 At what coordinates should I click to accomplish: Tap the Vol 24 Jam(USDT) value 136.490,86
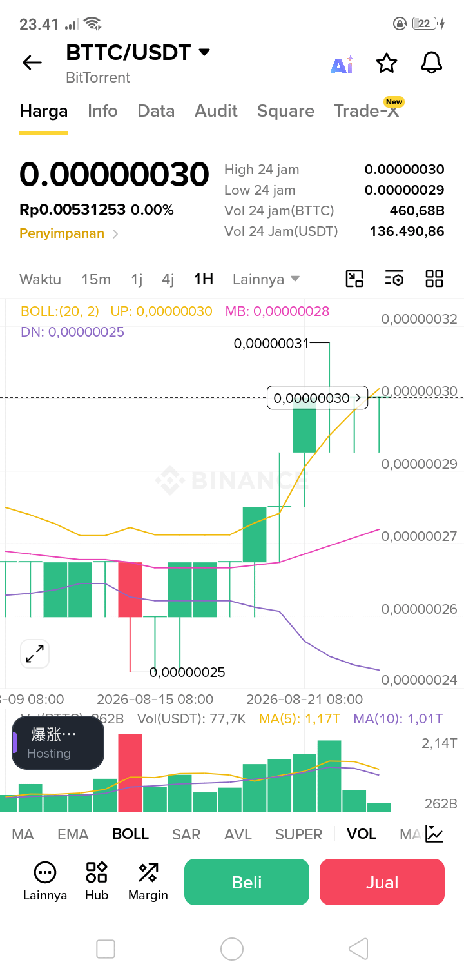tap(407, 231)
